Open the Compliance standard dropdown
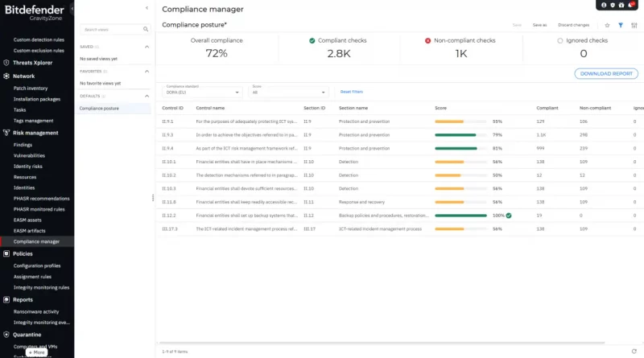644x358 pixels. point(203,92)
